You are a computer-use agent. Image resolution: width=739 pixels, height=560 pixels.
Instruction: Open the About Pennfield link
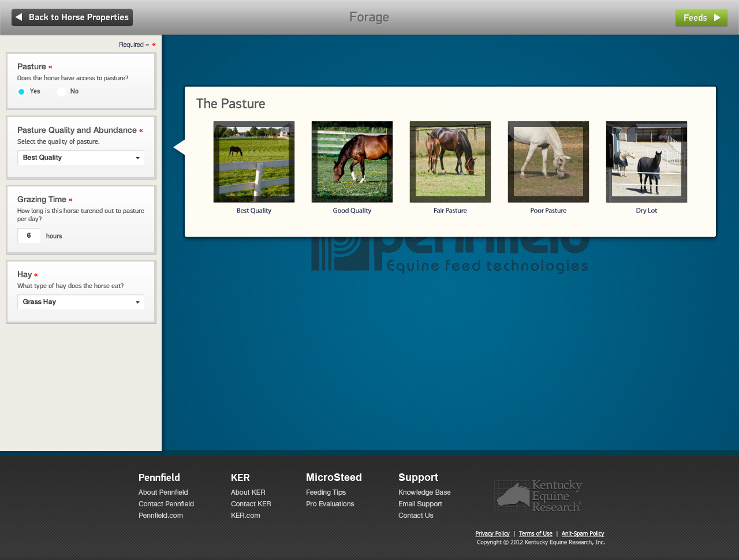point(163,492)
